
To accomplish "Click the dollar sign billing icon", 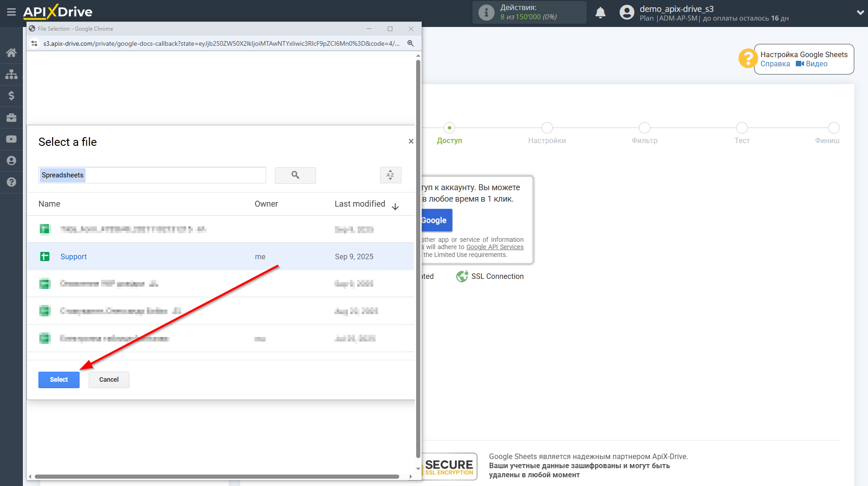I will click(11, 96).
